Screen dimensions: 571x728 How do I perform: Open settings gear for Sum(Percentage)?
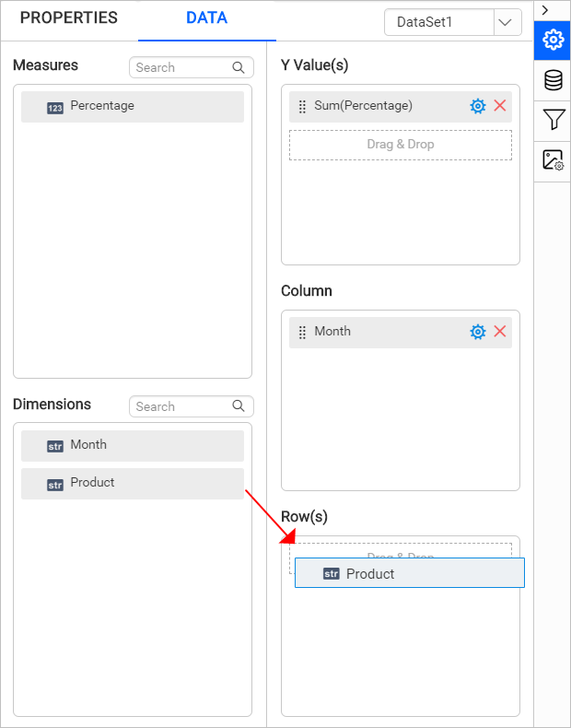477,106
